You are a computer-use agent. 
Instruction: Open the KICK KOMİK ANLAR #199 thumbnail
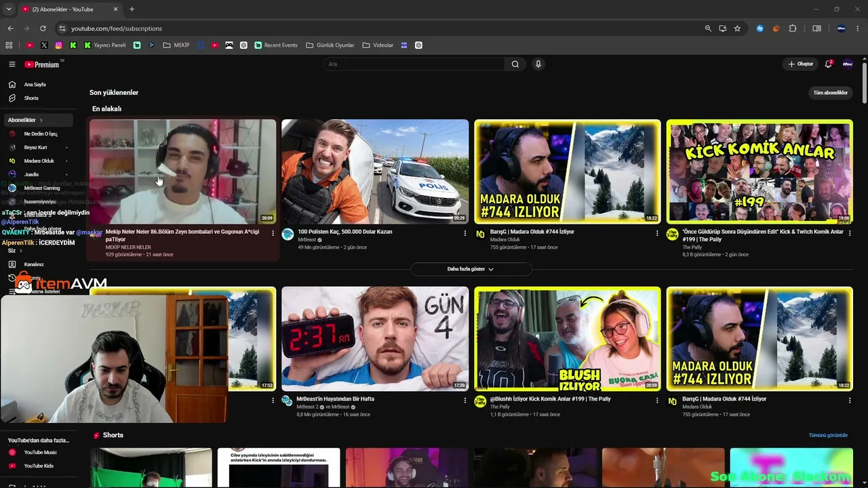point(759,171)
